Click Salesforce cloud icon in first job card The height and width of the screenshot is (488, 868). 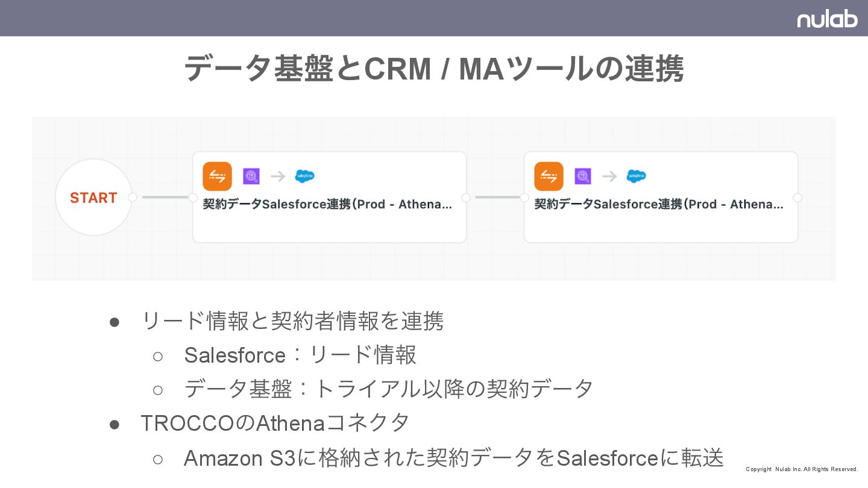tap(304, 176)
